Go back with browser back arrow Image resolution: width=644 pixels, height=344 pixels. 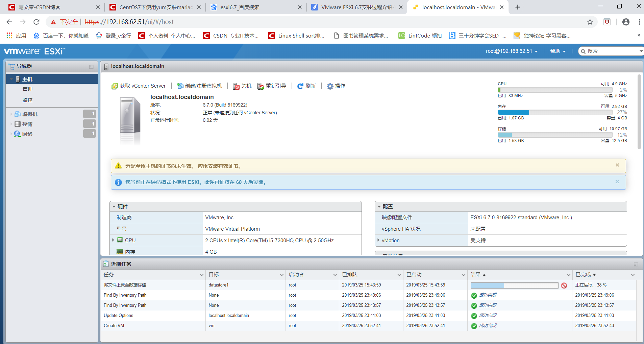(9, 22)
